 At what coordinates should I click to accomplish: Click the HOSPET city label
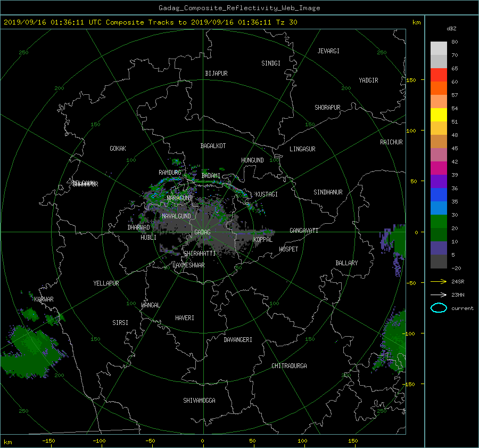(288, 249)
